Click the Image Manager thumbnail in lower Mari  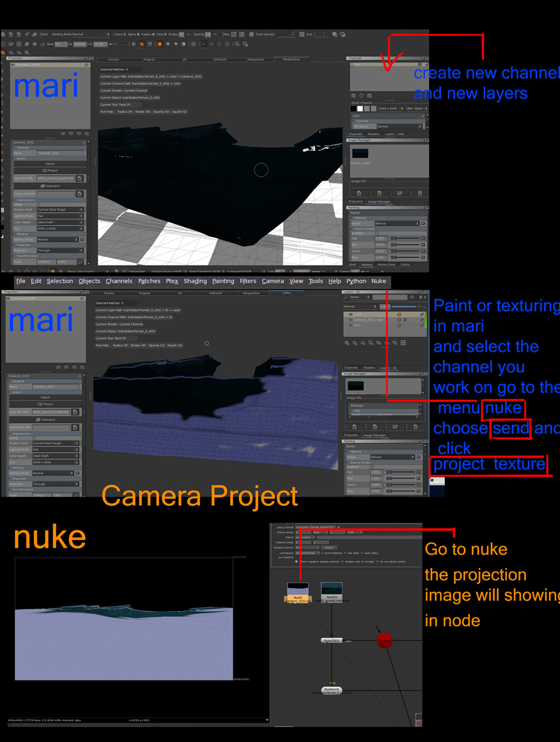355,386
